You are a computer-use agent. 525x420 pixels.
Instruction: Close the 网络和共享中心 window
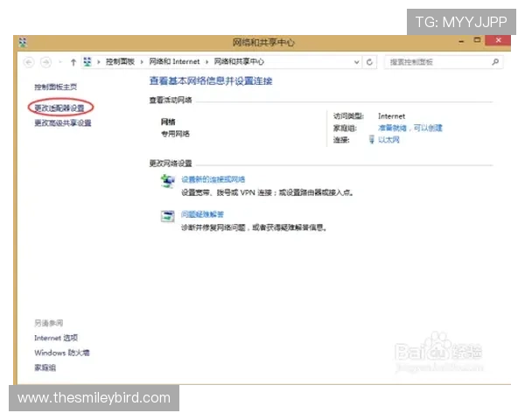click(498, 40)
